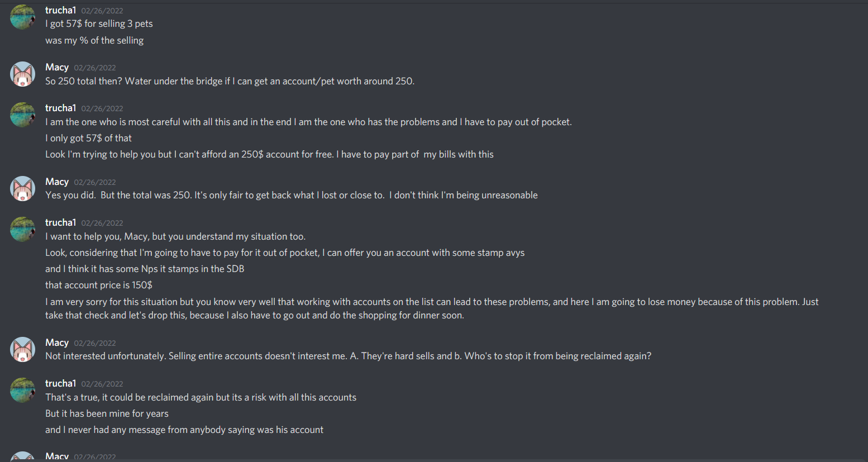Click trucha1's avatar beside "That's a true" message

click(23, 390)
